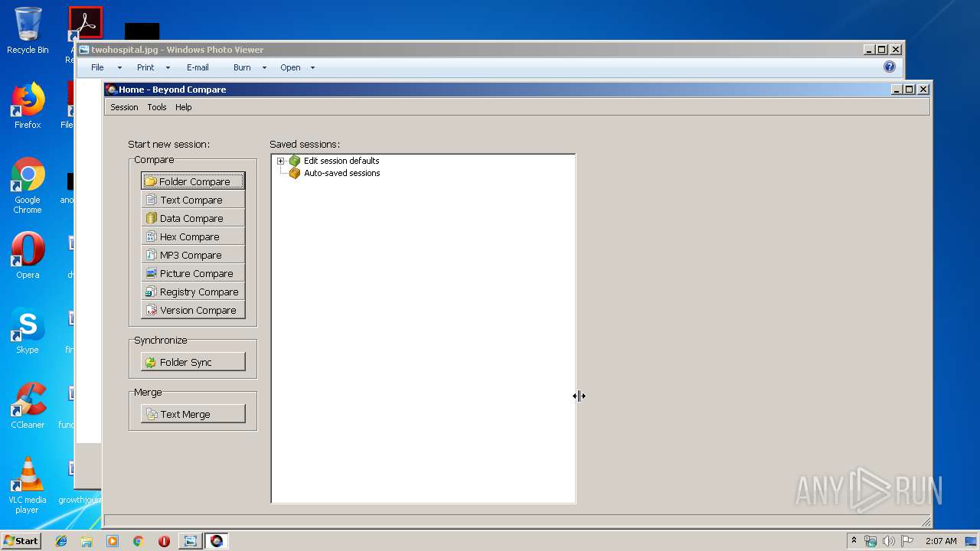The image size is (980, 551).
Task: Open the Tools menu
Action: tap(157, 107)
